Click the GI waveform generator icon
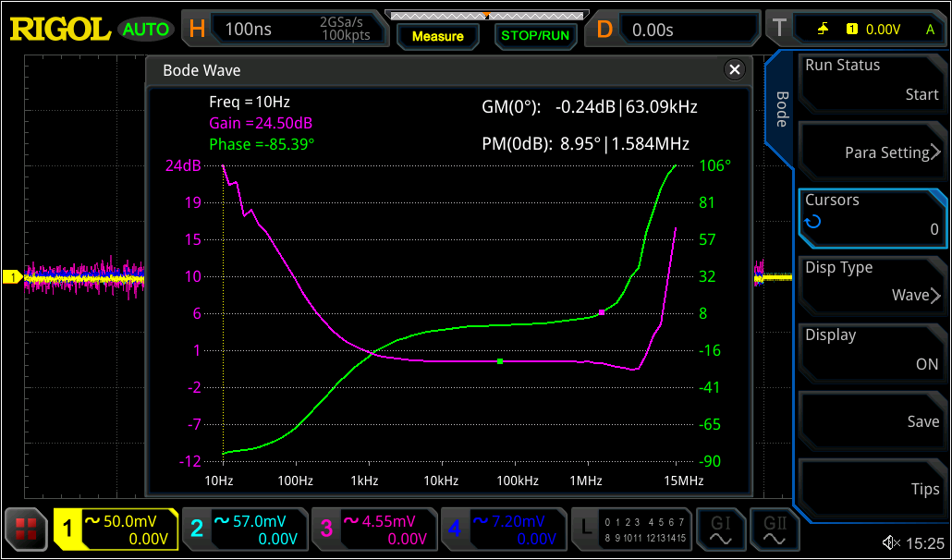The width and height of the screenshot is (952, 560). (722, 529)
